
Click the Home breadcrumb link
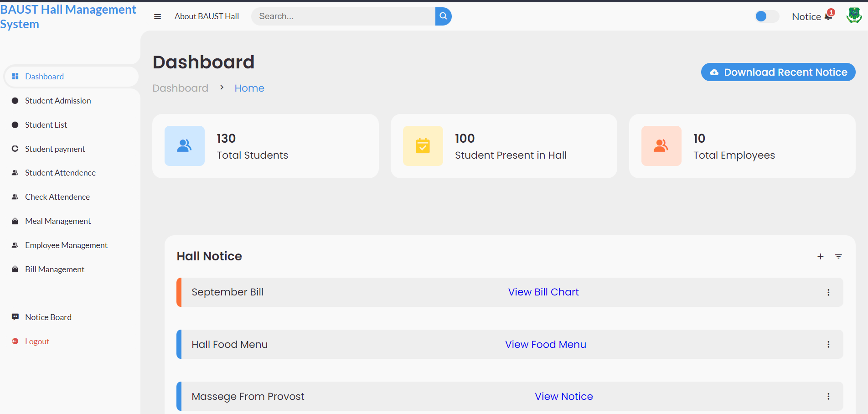249,88
